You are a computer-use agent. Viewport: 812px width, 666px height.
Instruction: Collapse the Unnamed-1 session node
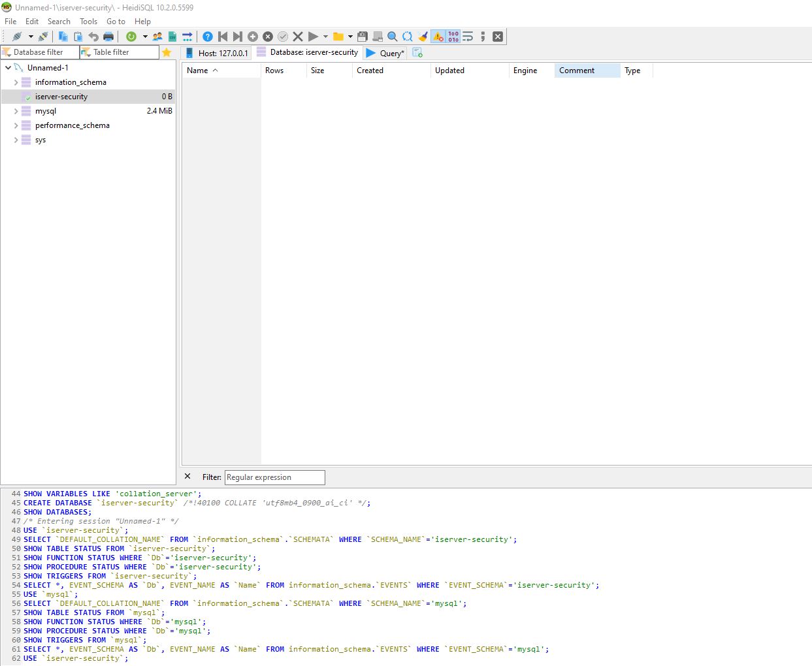pyautogui.click(x=8, y=68)
